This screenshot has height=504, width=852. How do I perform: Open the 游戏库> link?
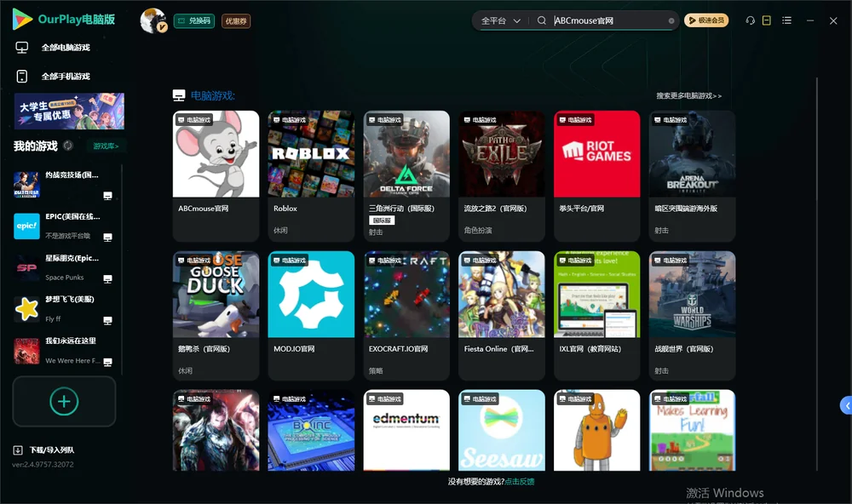point(106,146)
